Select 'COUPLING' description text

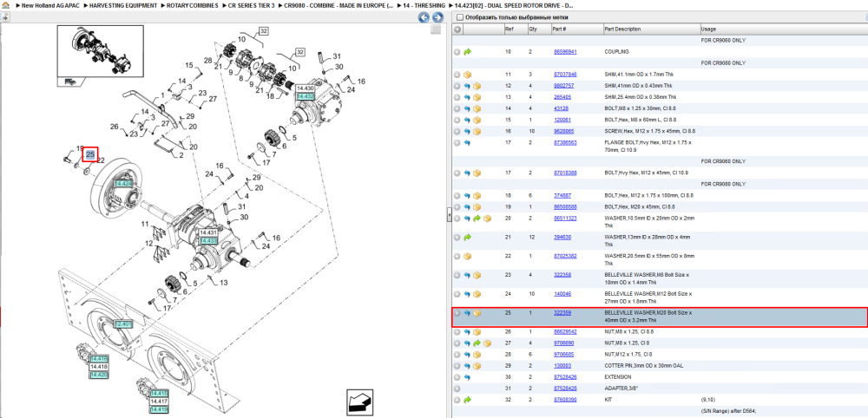click(616, 52)
